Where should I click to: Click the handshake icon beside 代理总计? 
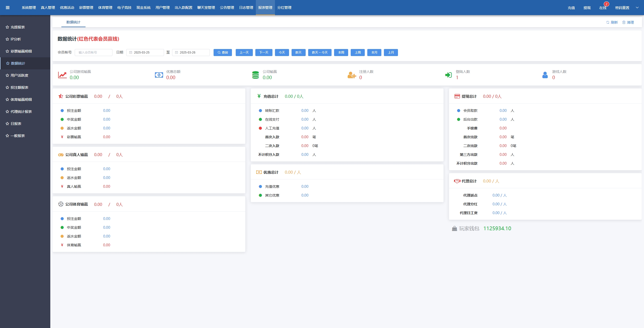click(x=457, y=181)
